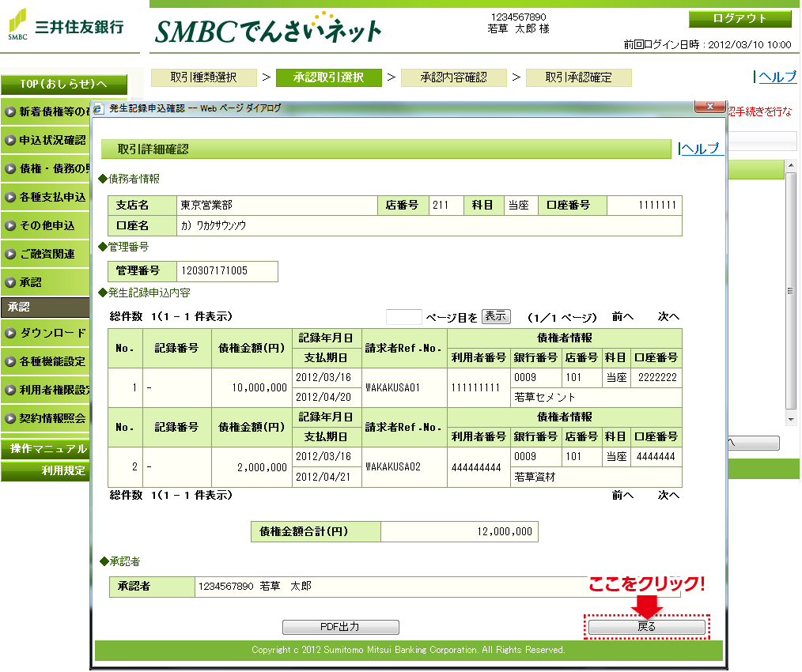This screenshot has height=672, width=802.
Task: Open ヘルプ link on main page
Action: coord(777,77)
